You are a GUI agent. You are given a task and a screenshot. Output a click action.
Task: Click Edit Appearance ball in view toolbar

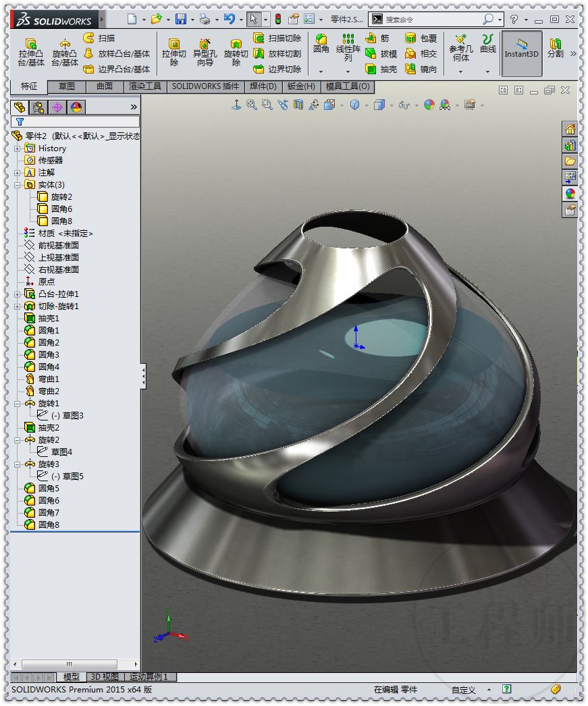coord(429,105)
